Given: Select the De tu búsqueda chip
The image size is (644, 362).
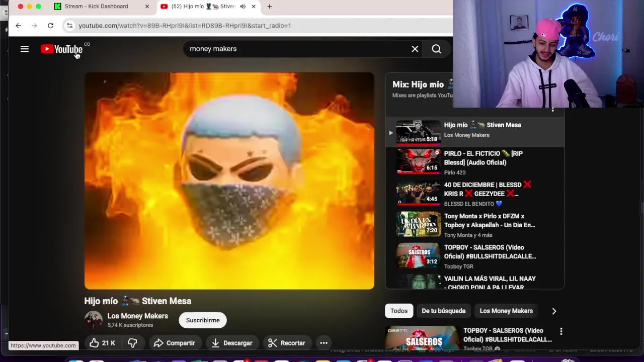Looking at the screenshot, I should [x=443, y=311].
